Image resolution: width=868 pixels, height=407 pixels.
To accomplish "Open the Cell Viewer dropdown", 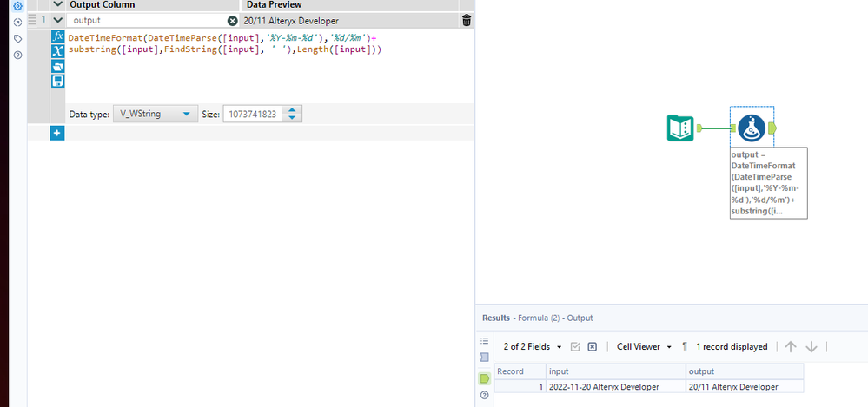I will pos(645,347).
